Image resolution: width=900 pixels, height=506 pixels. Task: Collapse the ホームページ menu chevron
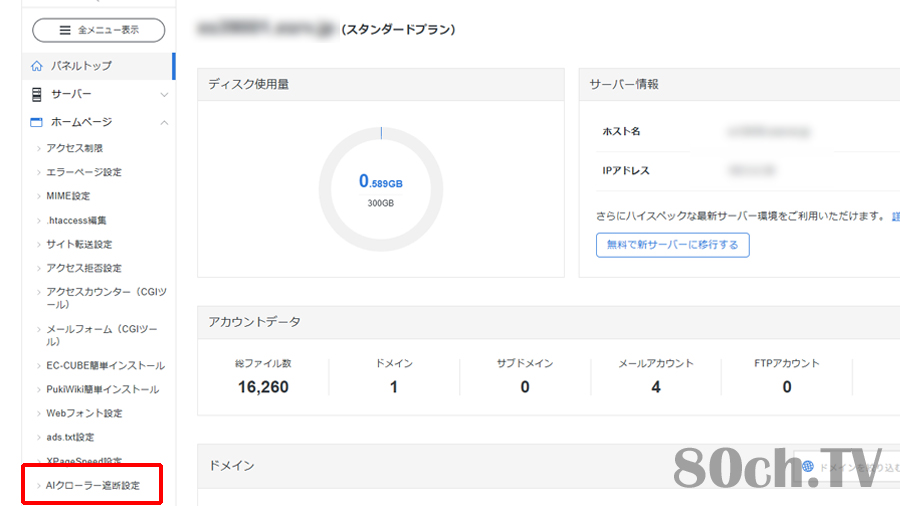coord(164,122)
